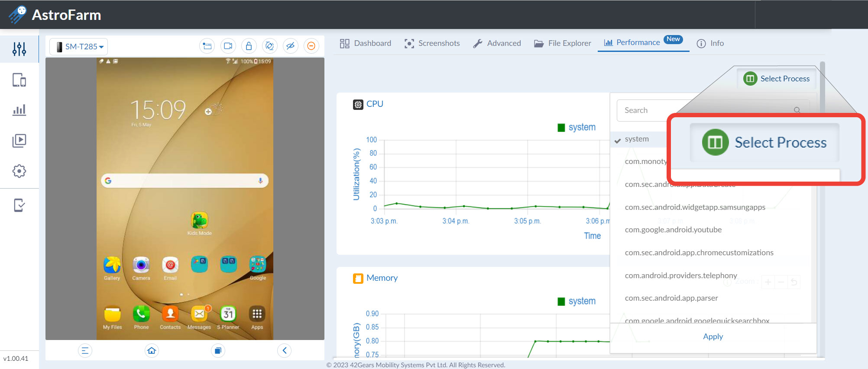The height and width of the screenshot is (369, 868).
Task: Open Kids Mode on device screen
Action: (x=200, y=224)
